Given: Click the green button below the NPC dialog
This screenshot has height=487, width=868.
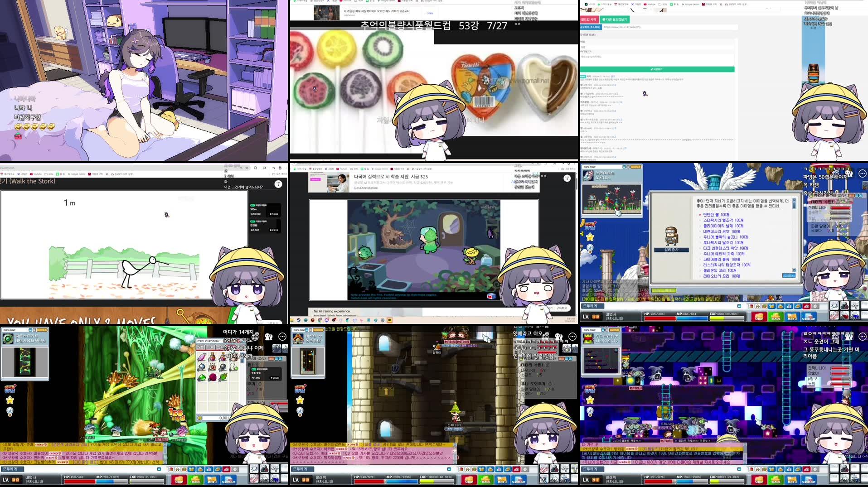Looking at the screenshot, I should click(664, 290).
